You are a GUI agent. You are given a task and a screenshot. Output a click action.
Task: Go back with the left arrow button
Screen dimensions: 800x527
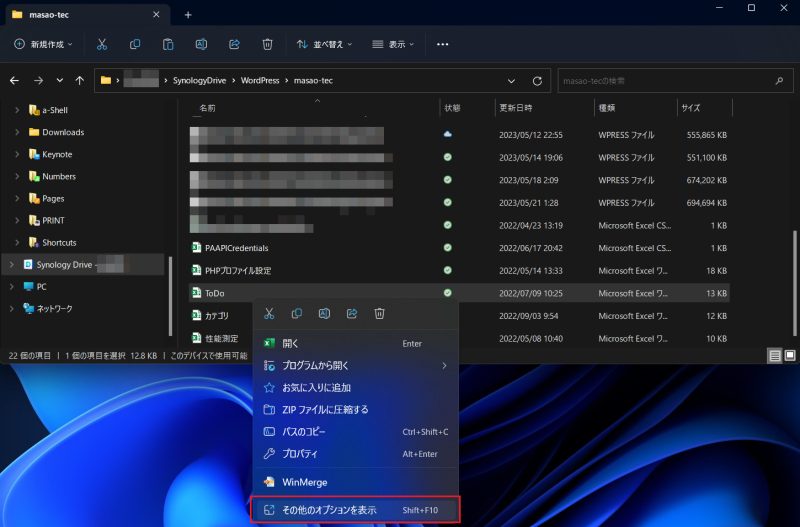[x=14, y=81]
